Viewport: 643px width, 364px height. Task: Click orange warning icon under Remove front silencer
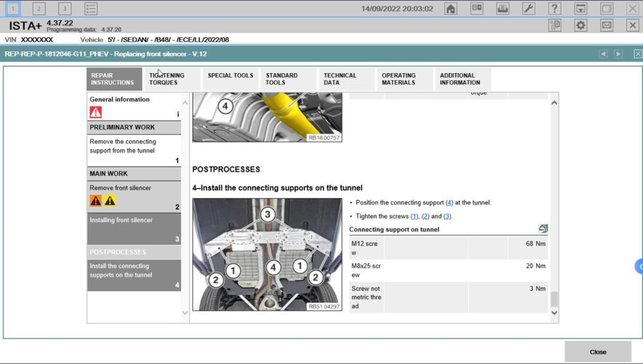pyautogui.click(x=96, y=200)
